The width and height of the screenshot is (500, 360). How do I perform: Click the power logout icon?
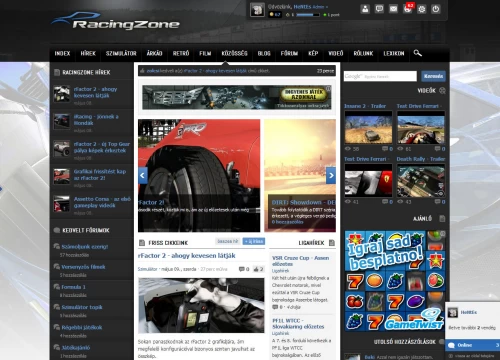coord(436,9)
